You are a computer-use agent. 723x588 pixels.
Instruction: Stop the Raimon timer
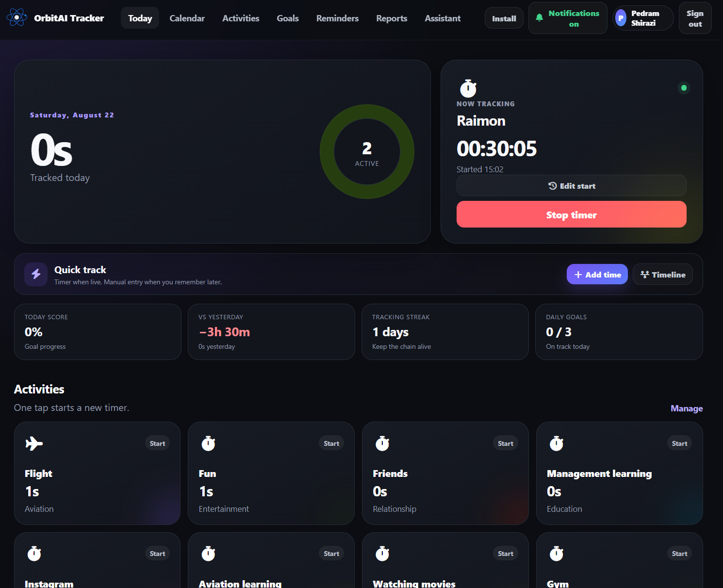pyautogui.click(x=572, y=214)
